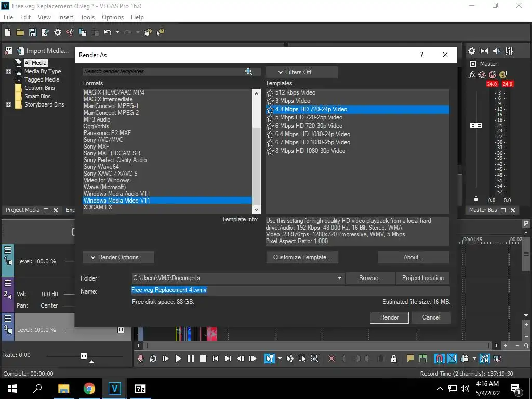Click the Play transport button

point(178,358)
